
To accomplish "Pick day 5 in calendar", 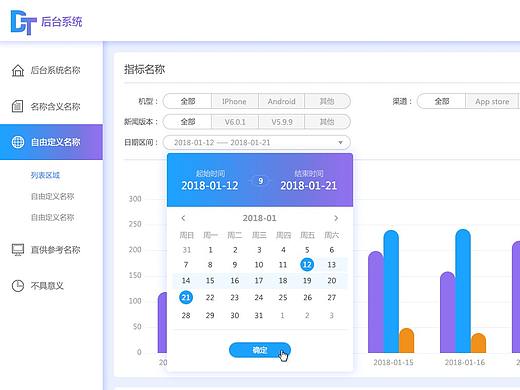I will pos(307,250).
